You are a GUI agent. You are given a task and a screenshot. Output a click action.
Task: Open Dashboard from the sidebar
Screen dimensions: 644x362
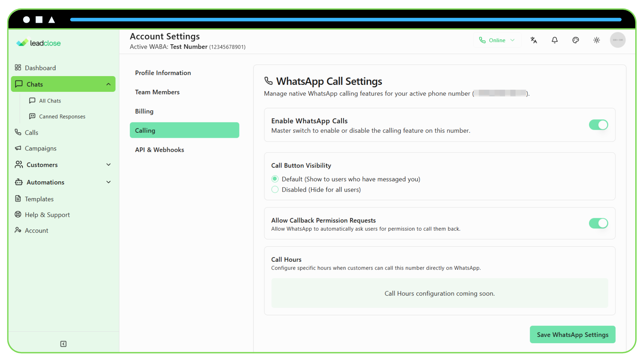(x=35, y=68)
